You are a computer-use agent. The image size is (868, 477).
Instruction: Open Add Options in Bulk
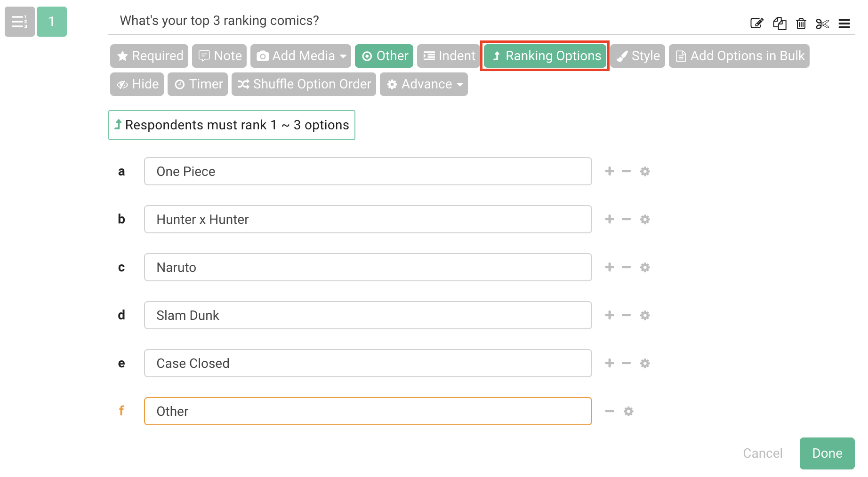pyautogui.click(x=739, y=56)
